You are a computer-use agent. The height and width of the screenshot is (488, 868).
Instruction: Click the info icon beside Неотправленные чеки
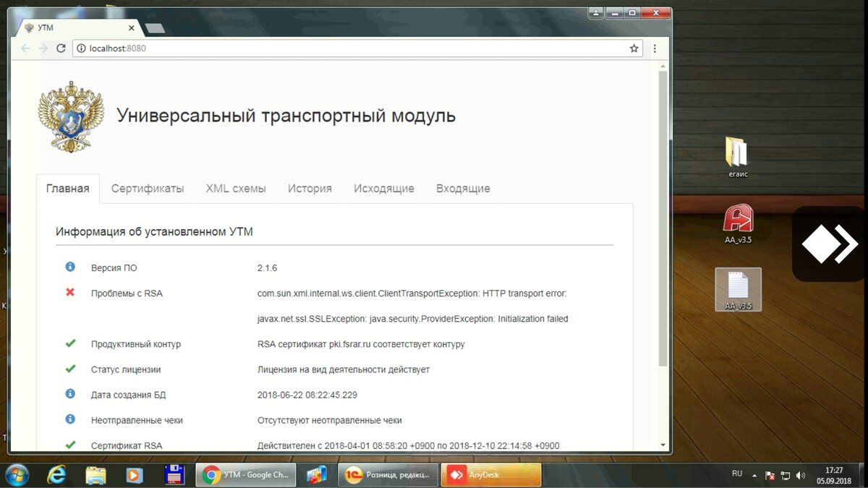[70, 419]
